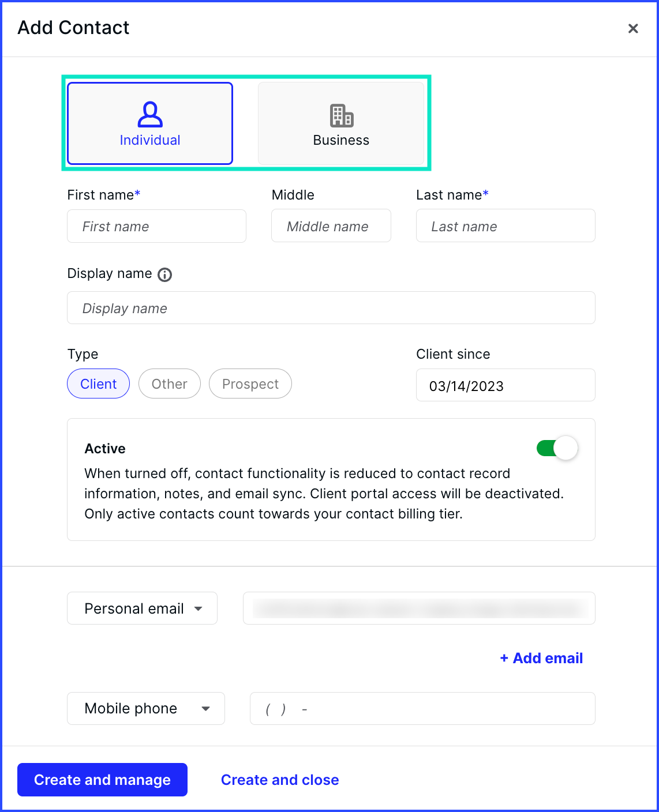
Task: Select the Other type option
Action: [170, 384]
